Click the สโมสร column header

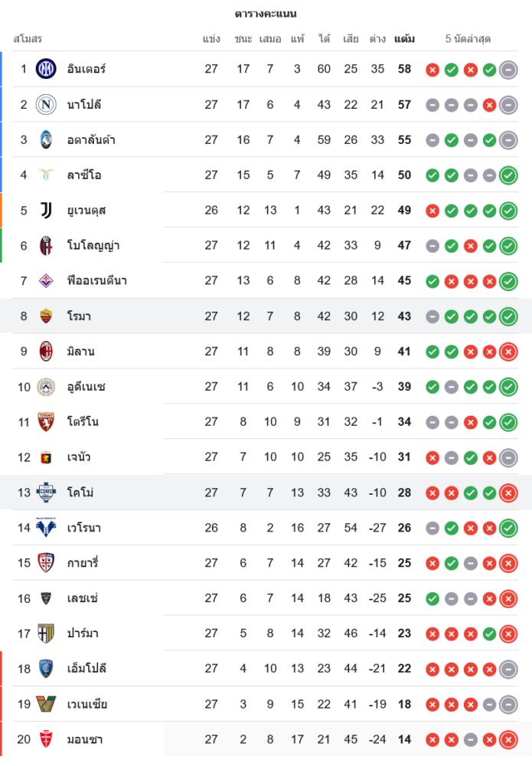[x=28, y=39]
